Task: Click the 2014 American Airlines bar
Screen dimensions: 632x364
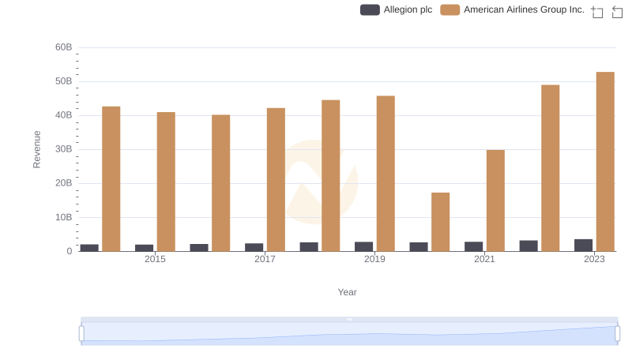Action: 111,178
